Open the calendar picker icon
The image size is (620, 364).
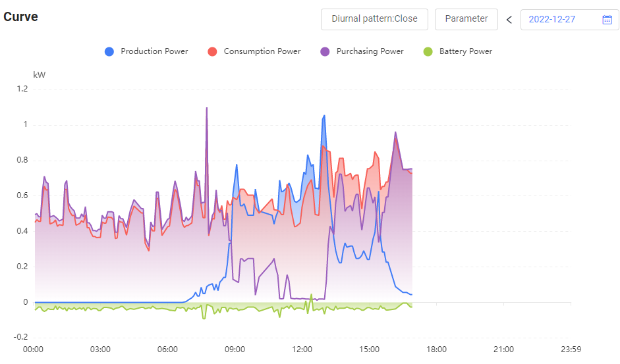click(x=607, y=20)
